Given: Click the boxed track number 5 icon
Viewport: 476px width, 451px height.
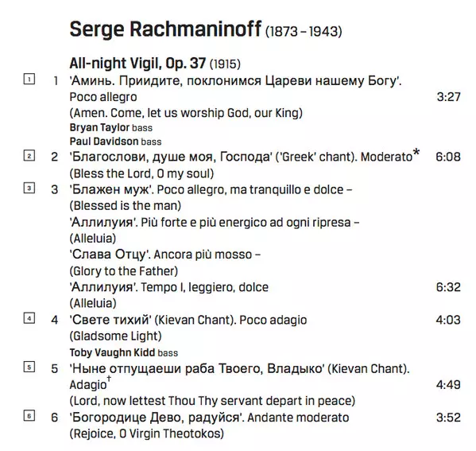Looking at the screenshot, I should coord(29,367).
